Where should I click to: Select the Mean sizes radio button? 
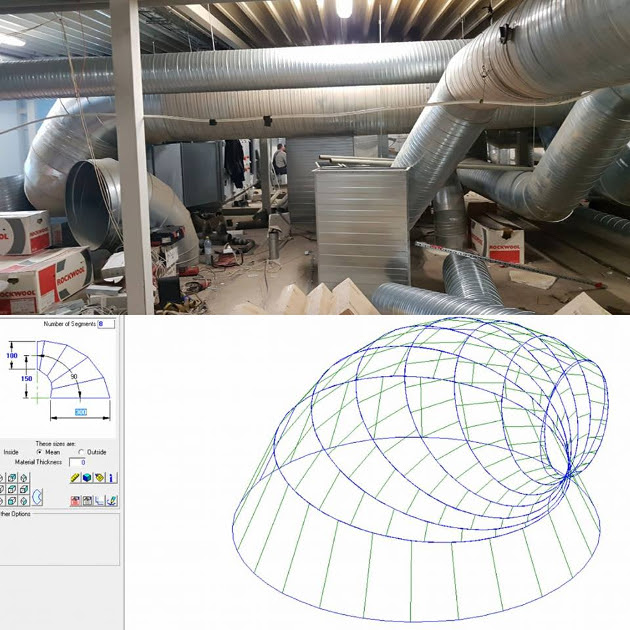(40, 452)
